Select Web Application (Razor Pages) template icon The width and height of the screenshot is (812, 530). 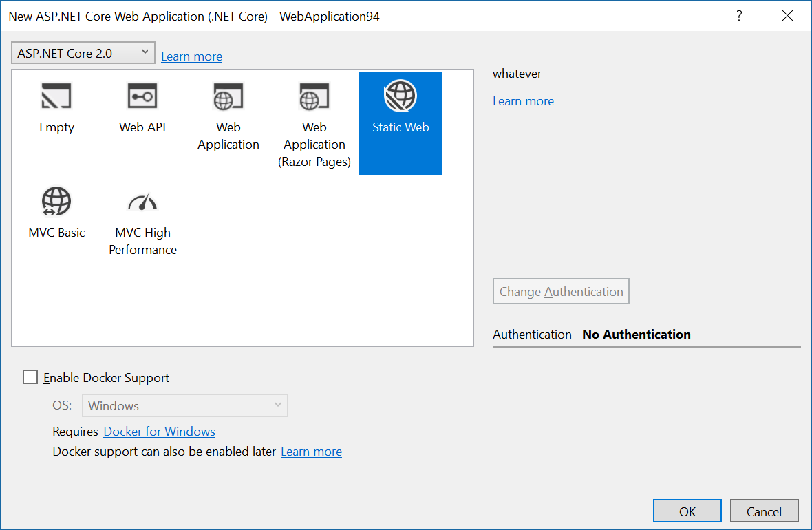point(314,96)
